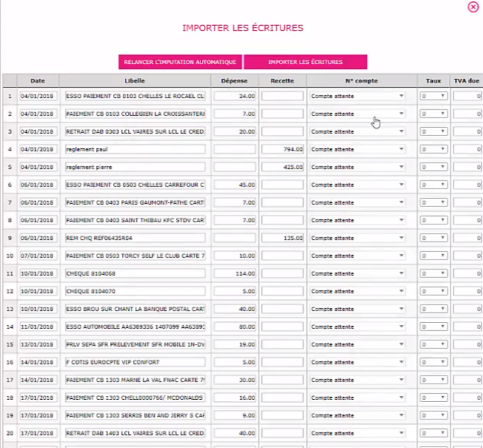Open the Compte attente dropdown on row 1

pyautogui.click(x=357, y=96)
